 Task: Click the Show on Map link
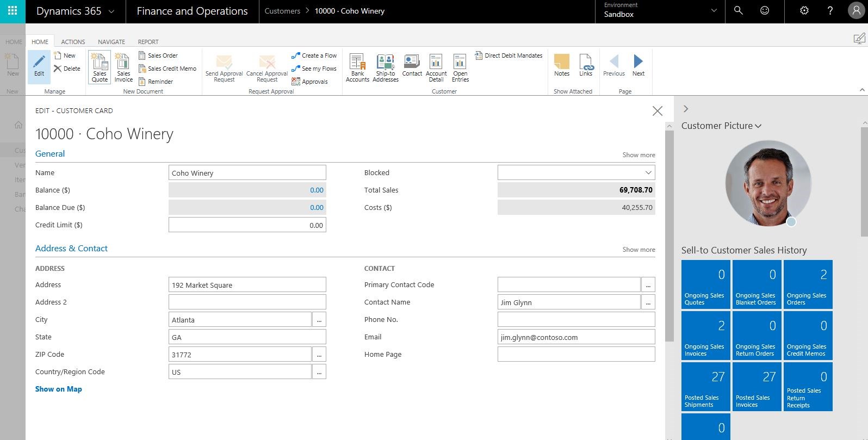click(x=59, y=389)
